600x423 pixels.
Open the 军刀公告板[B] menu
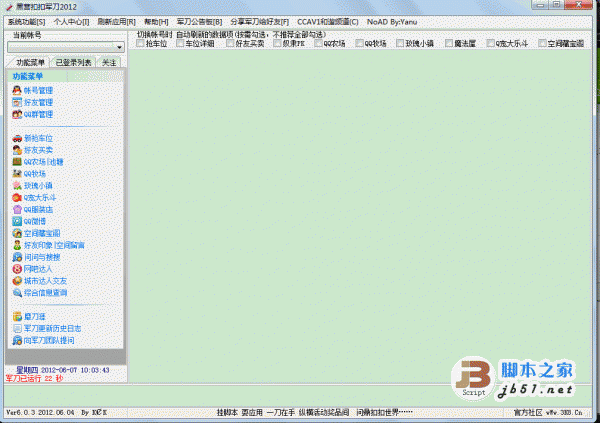199,22
